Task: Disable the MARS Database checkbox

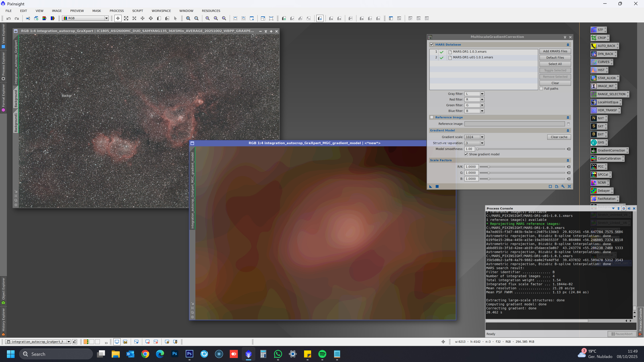Action: [432, 44]
